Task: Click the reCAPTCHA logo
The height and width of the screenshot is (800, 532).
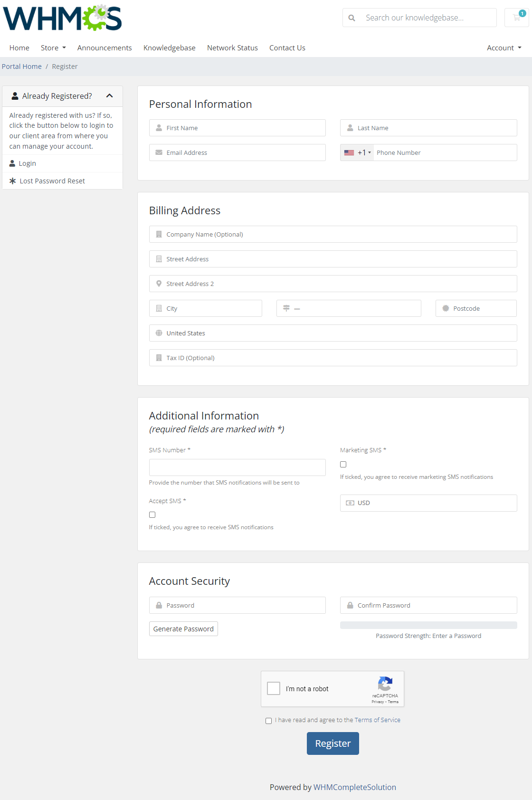Action: [385, 684]
